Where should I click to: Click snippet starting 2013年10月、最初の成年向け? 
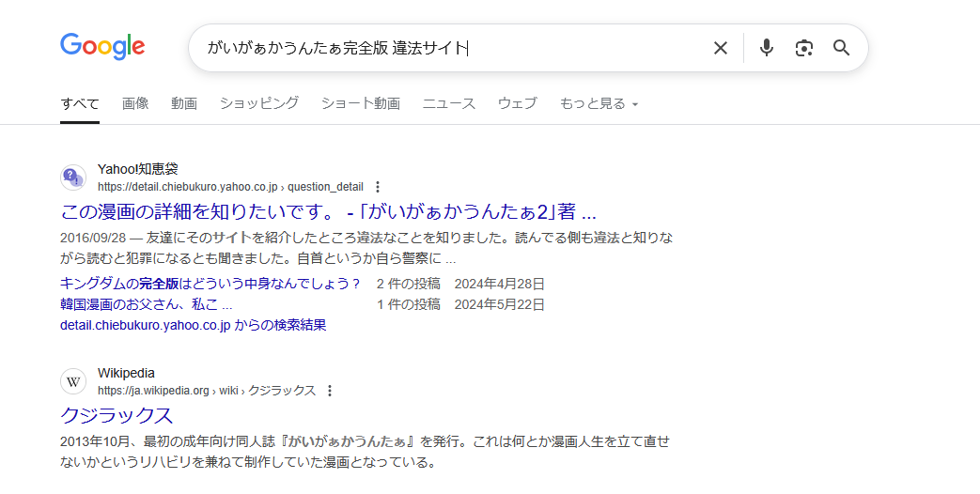click(x=365, y=452)
